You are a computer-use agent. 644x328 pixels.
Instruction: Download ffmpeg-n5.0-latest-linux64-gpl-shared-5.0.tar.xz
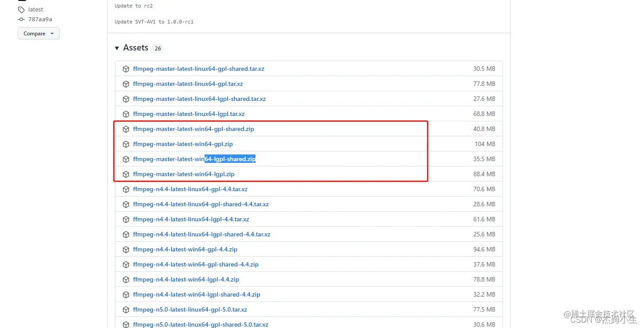click(201, 324)
